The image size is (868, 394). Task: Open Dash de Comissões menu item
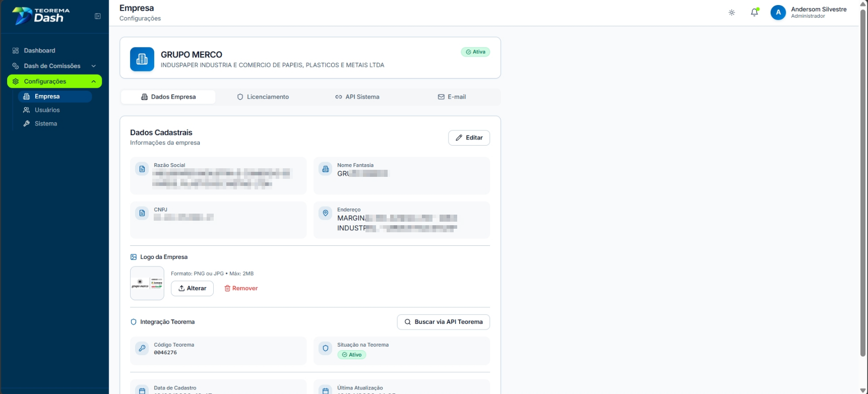click(x=54, y=66)
